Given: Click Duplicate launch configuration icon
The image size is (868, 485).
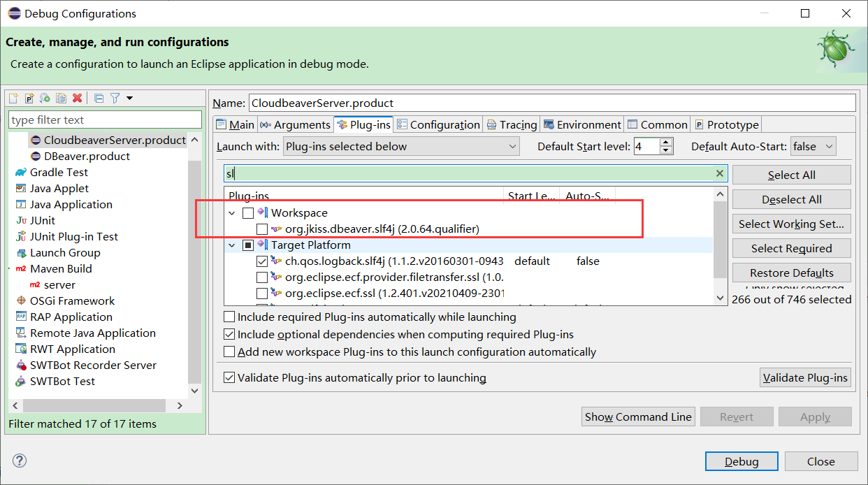Looking at the screenshot, I should click(x=61, y=98).
